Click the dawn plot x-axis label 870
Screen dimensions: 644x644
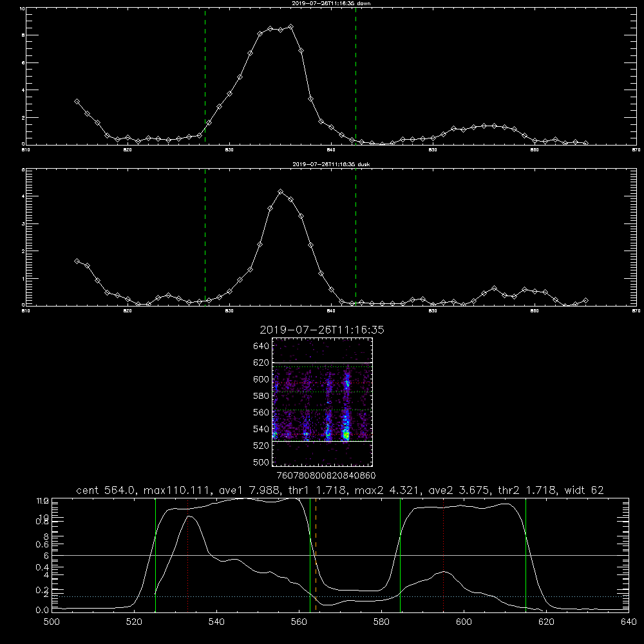(x=636, y=150)
